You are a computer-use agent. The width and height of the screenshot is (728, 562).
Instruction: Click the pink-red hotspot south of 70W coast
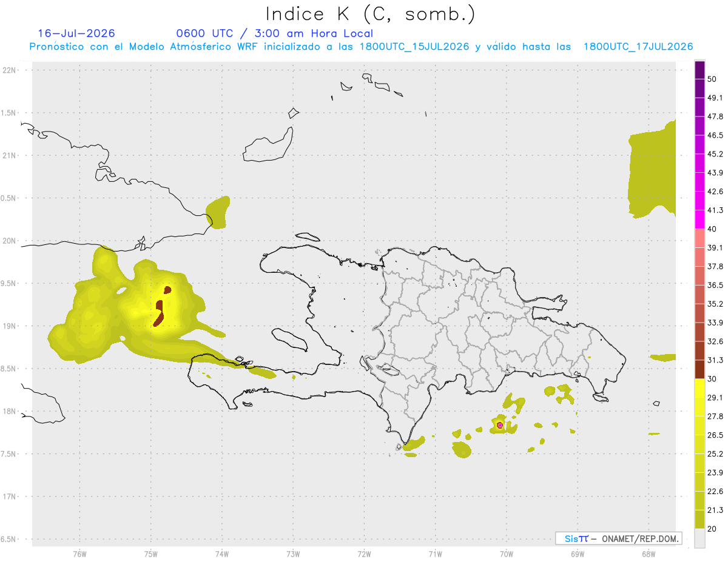point(500,426)
